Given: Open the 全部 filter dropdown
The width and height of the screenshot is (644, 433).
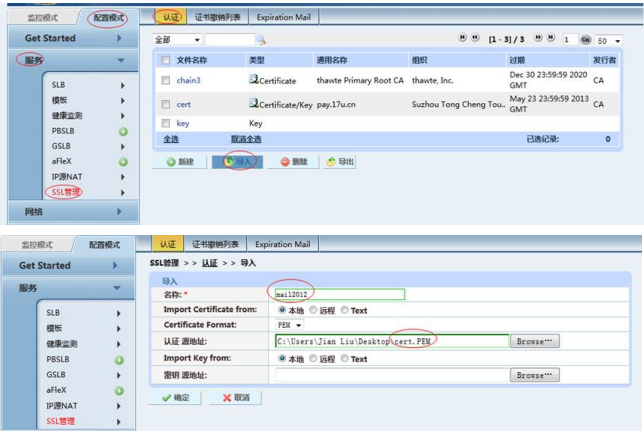Looking at the screenshot, I should click(178, 40).
